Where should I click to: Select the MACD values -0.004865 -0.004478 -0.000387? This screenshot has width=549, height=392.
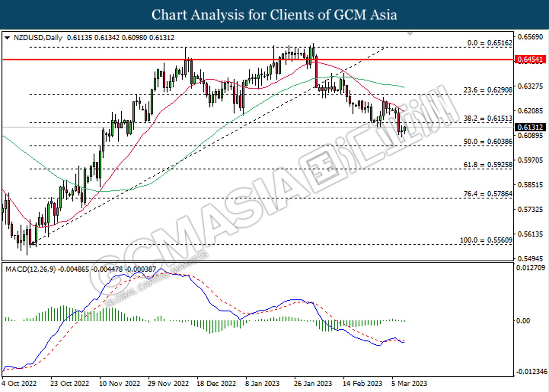point(107,269)
